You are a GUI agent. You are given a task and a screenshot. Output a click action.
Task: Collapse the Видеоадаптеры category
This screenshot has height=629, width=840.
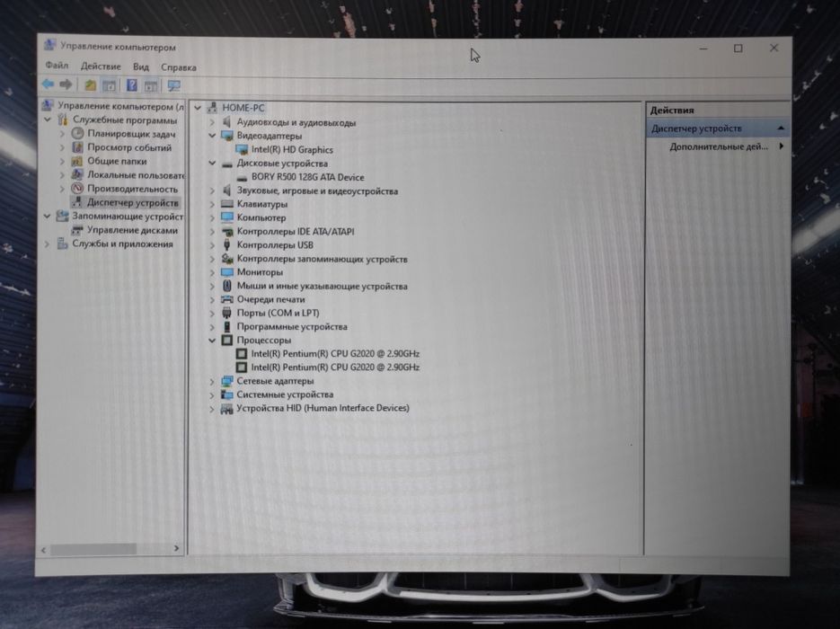coord(212,136)
